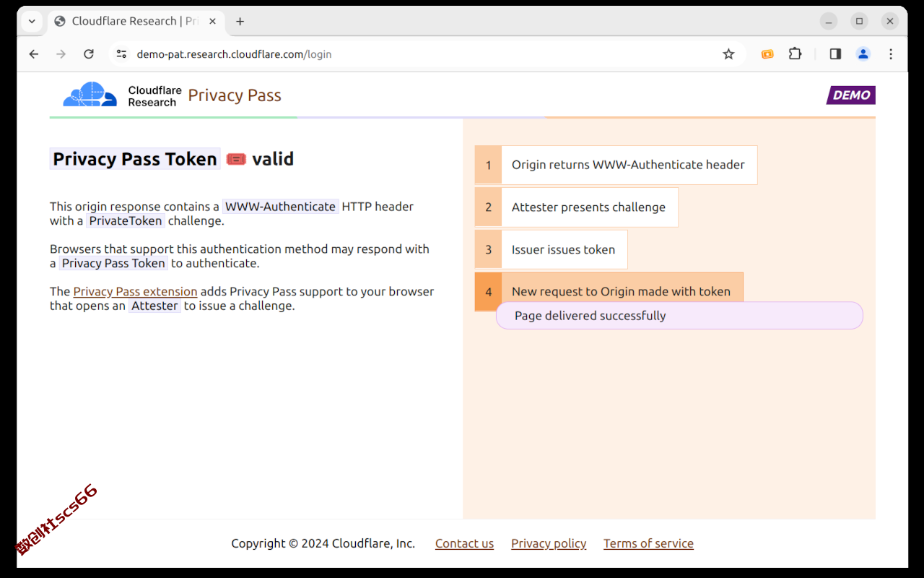Click the Copyright 2024 Cloudflare text
This screenshot has height=578, width=924.
click(x=323, y=543)
